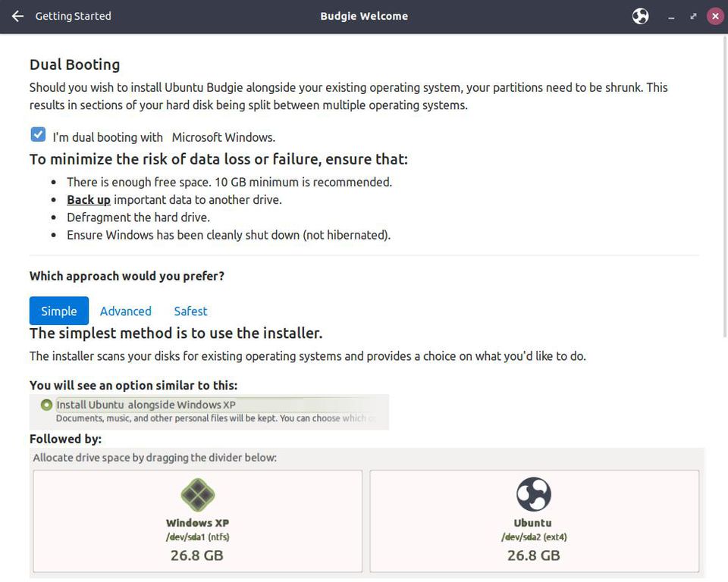Click the 'Microsoft Windows.' label
Viewport: 728px width, 582px height.
[x=223, y=137]
